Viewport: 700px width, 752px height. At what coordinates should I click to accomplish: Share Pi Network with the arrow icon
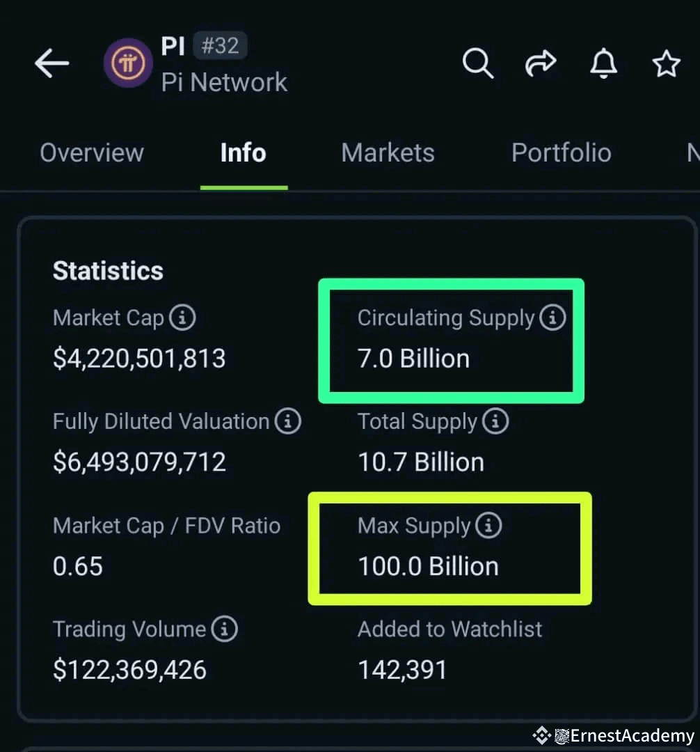coord(541,63)
